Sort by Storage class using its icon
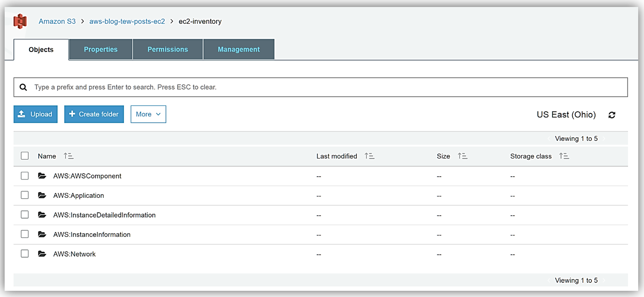 coord(564,156)
